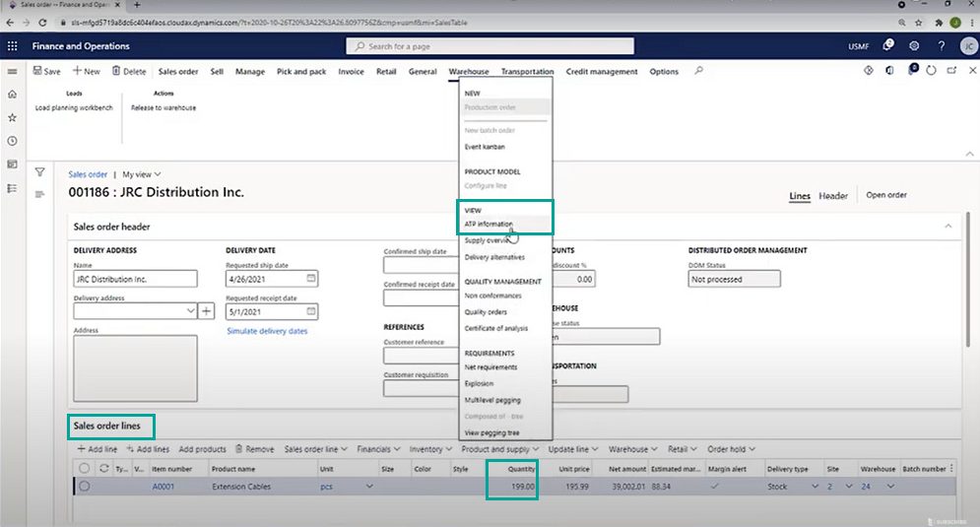The height and width of the screenshot is (527, 980).
Task: Click Simulate delivery dates link
Action: [267, 331]
